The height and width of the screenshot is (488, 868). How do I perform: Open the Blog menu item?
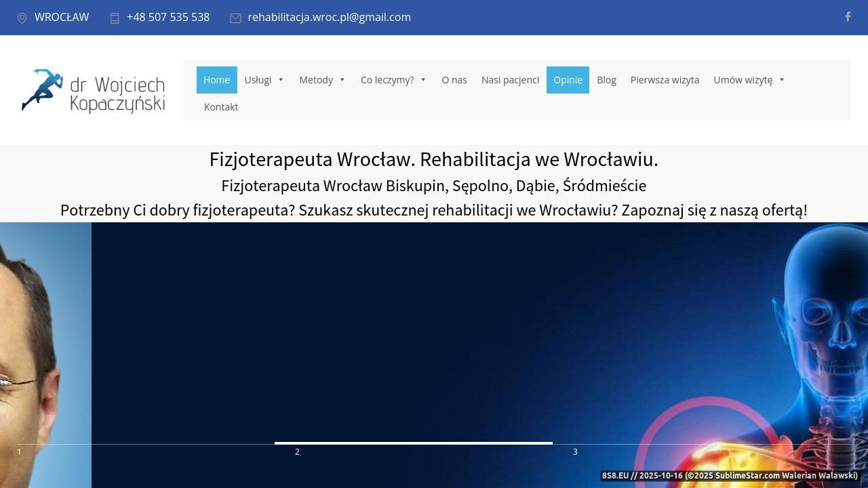click(606, 80)
